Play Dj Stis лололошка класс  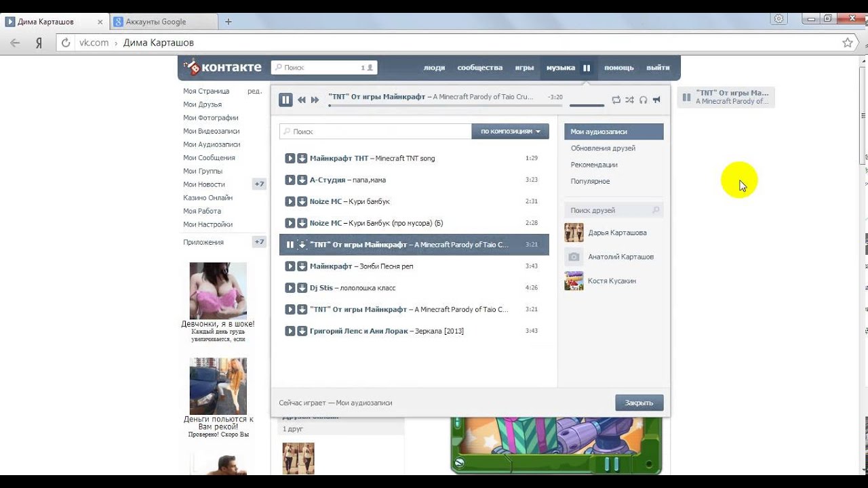click(290, 288)
